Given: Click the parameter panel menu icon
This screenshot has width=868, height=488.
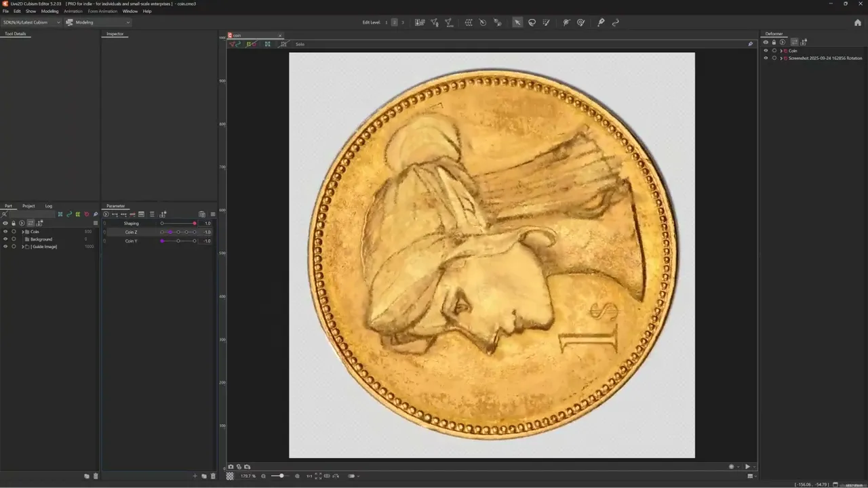Looking at the screenshot, I should tap(212, 214).
